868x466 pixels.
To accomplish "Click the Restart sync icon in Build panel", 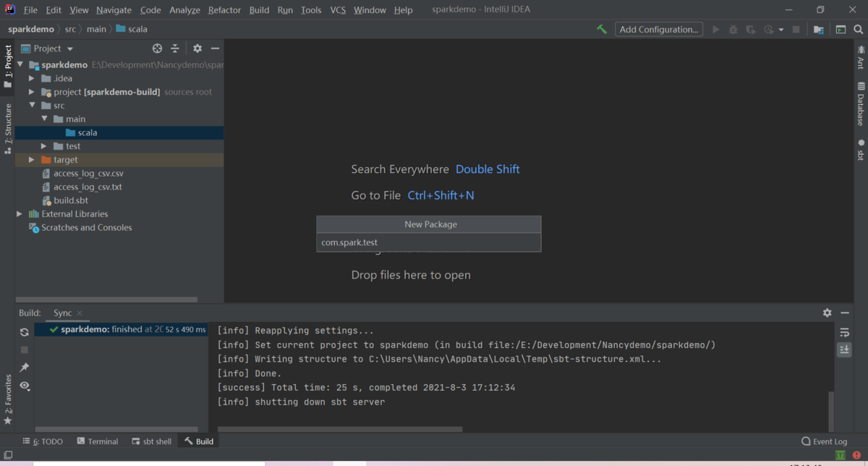I will coord(25,332).
